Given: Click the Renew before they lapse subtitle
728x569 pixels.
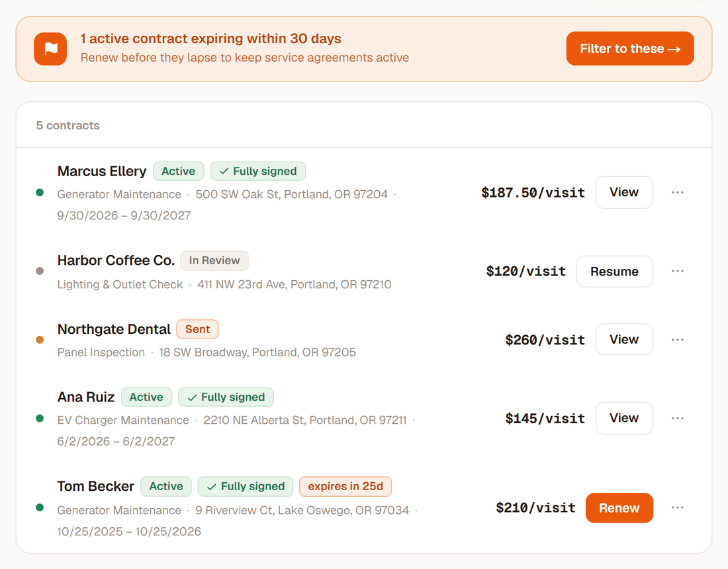Looking at the screenshot, I should click(x=245, y=58).
